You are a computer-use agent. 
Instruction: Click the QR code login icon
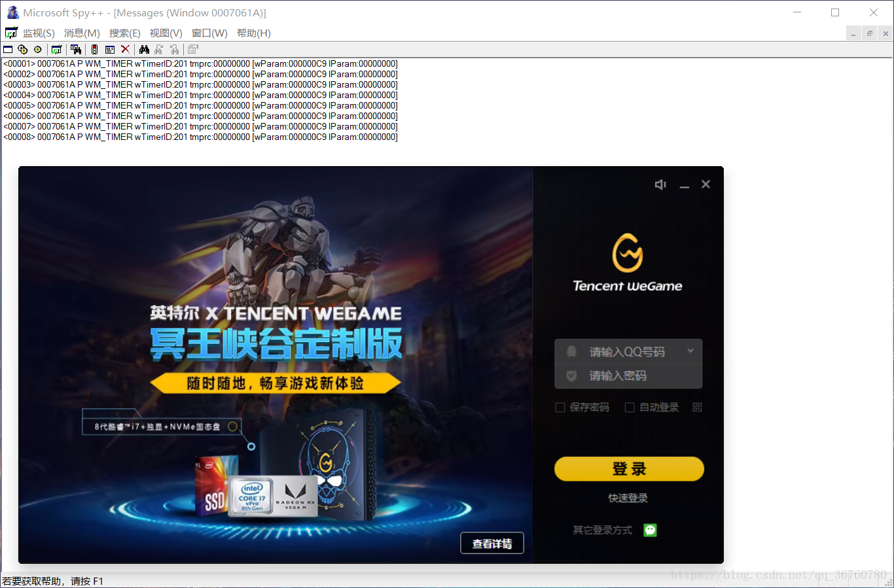pyautogui.click(x=697, y=407)
